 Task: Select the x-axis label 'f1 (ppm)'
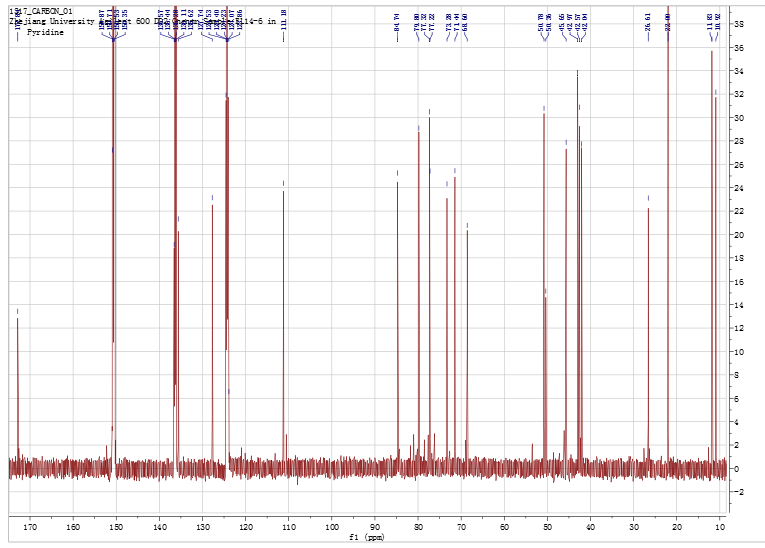367,537
